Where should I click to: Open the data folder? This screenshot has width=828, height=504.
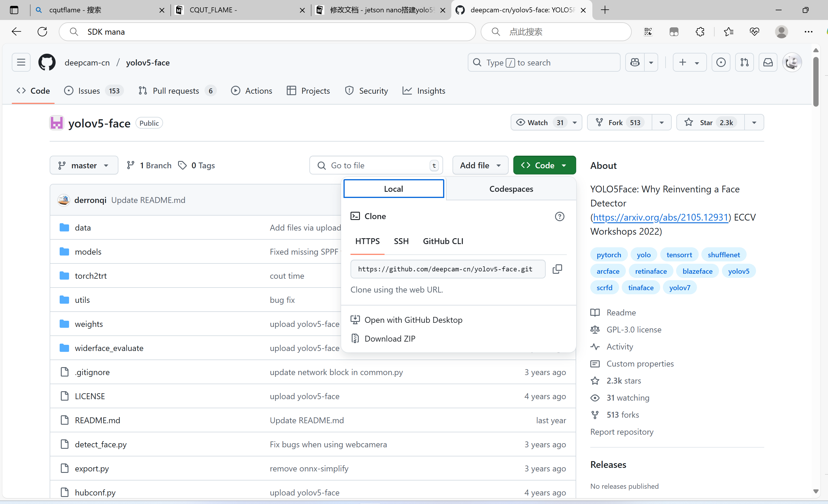point(83,227)
